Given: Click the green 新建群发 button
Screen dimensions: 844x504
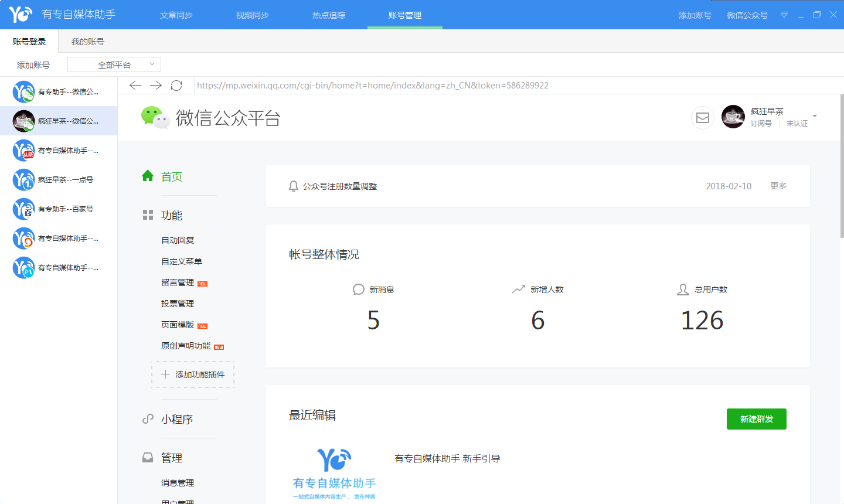Looking at the screenshot, I should click(x=756, y=419).
